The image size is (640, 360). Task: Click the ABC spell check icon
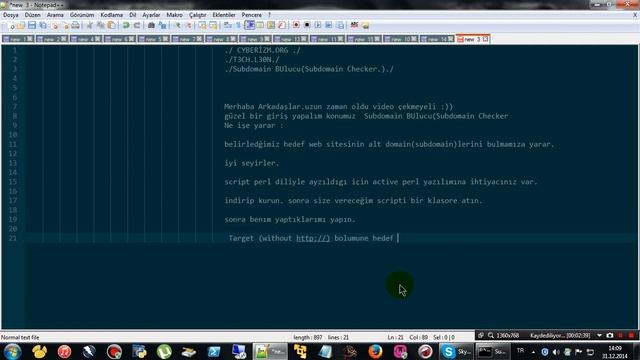(354, 25)
